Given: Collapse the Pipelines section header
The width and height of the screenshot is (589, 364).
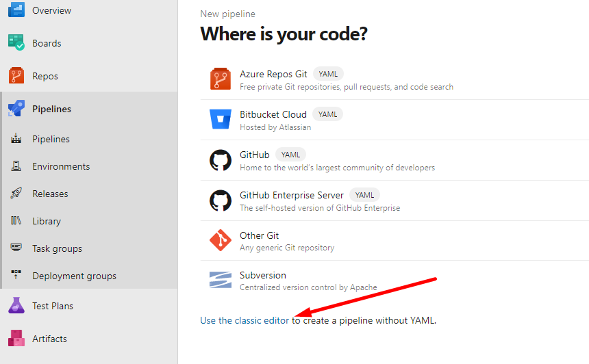Looking at the screenshot, I should (51, 109).
